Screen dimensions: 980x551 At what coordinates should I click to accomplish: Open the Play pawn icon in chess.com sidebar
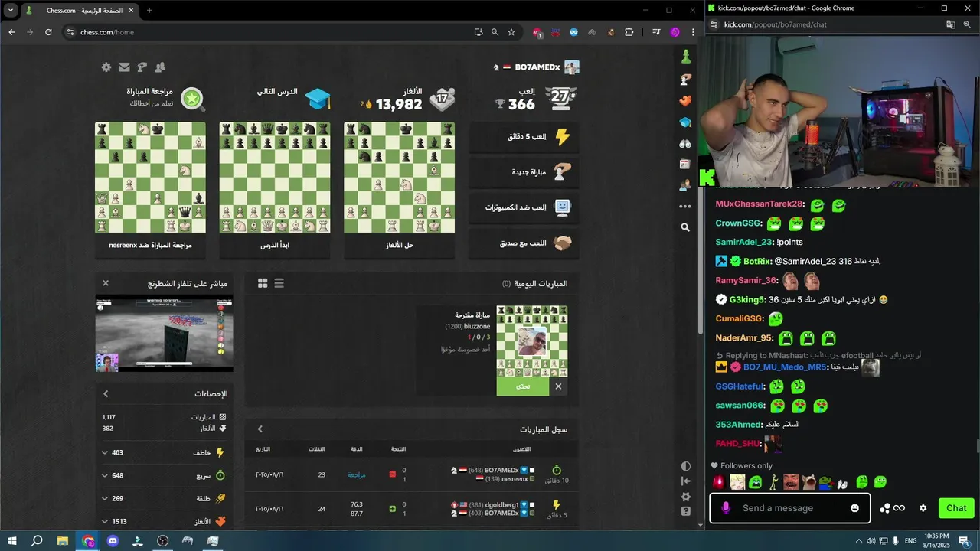click(x=685, y=57)
